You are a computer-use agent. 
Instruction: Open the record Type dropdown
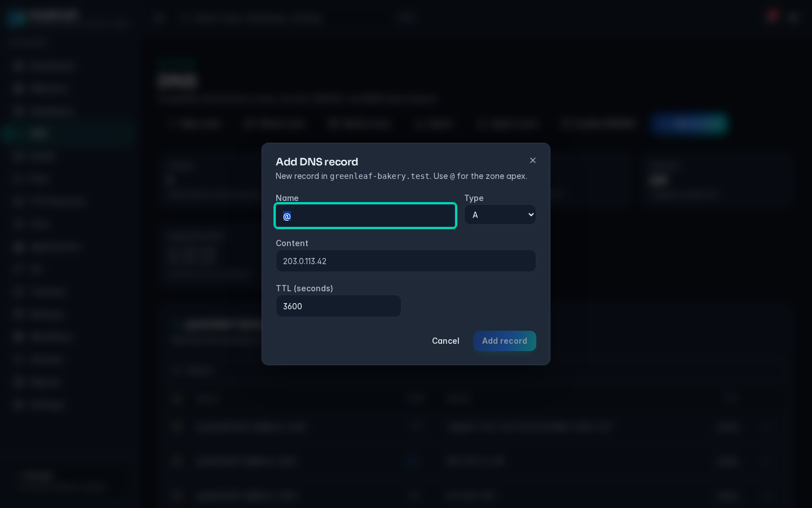click(x=500, y=214)
